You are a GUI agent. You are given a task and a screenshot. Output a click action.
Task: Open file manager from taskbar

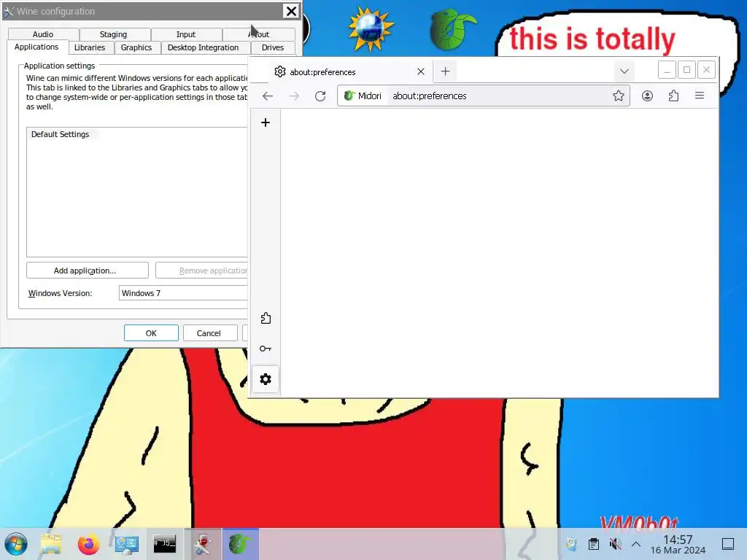pos(51,544)
